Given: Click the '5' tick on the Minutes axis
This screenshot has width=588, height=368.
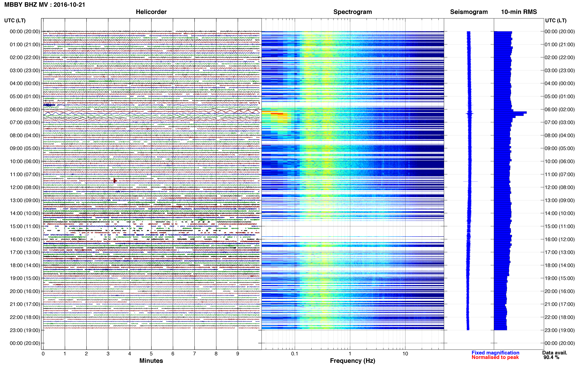Looking at the screenshot, I should pyautogui.click(x=151, y=354).
